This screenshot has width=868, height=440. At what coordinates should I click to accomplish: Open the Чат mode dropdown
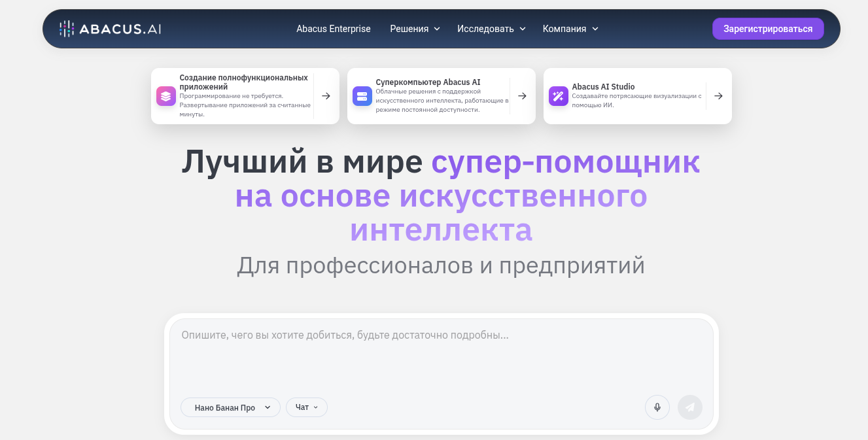306,407
